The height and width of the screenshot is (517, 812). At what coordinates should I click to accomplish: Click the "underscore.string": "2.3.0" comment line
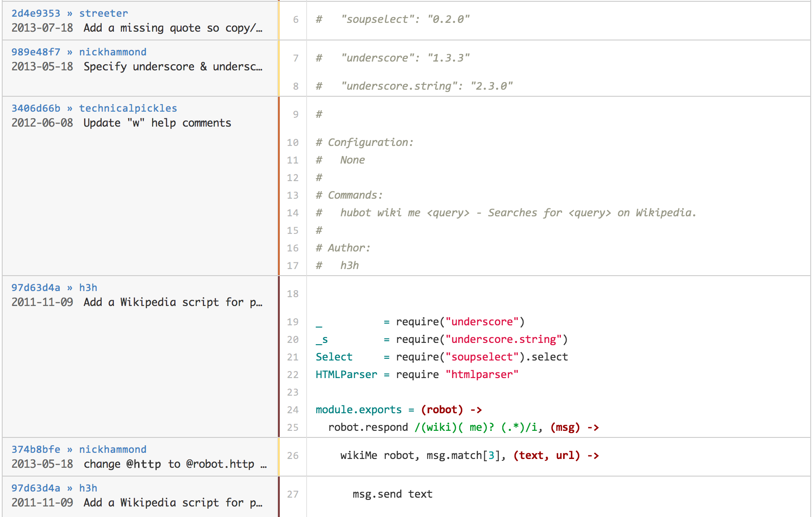tap(414, 86)
